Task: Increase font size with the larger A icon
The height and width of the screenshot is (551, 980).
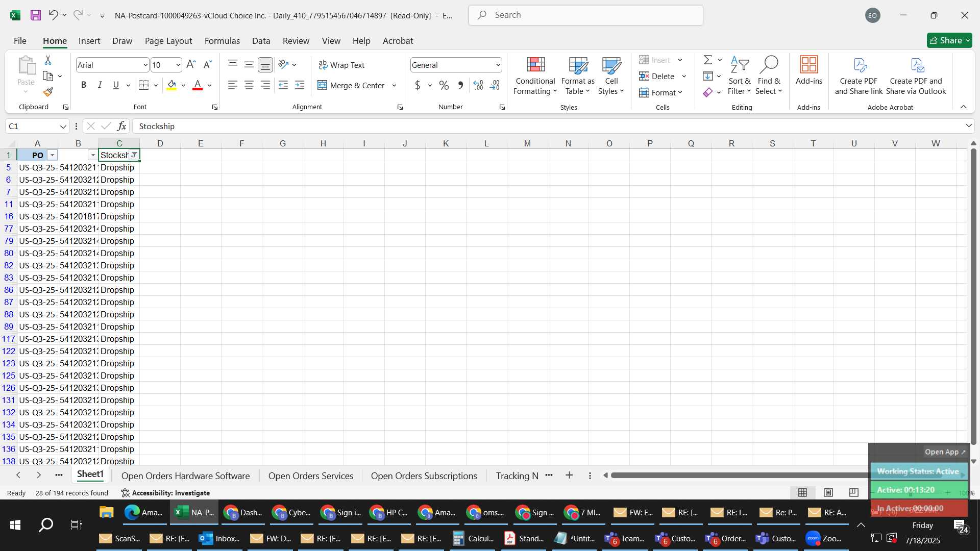Action: click(x=191, y=65)
